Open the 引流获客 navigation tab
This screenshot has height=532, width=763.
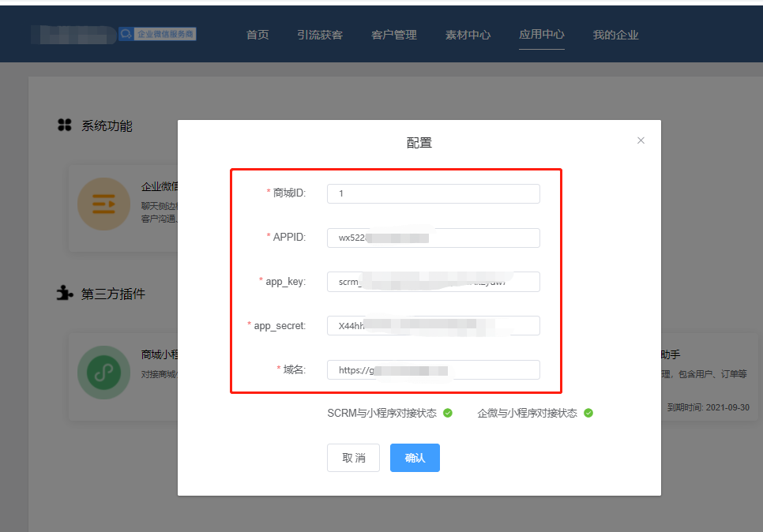click(x=320, y=35)
